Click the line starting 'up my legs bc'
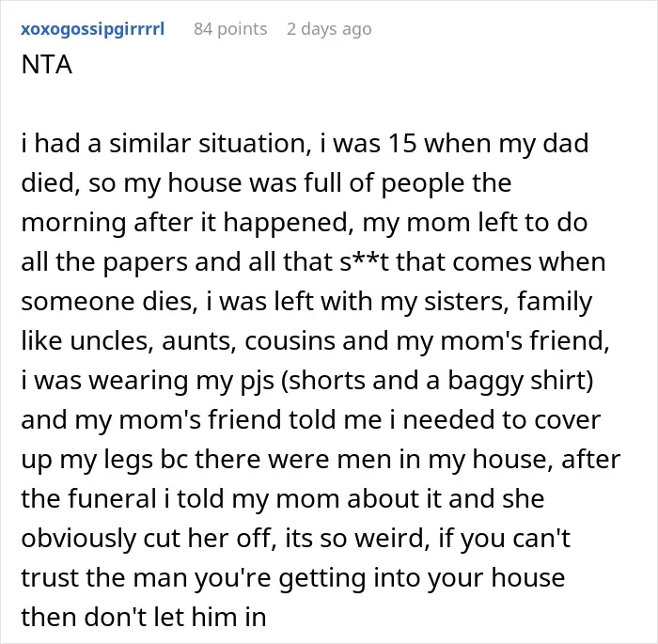 coord(321,460)
